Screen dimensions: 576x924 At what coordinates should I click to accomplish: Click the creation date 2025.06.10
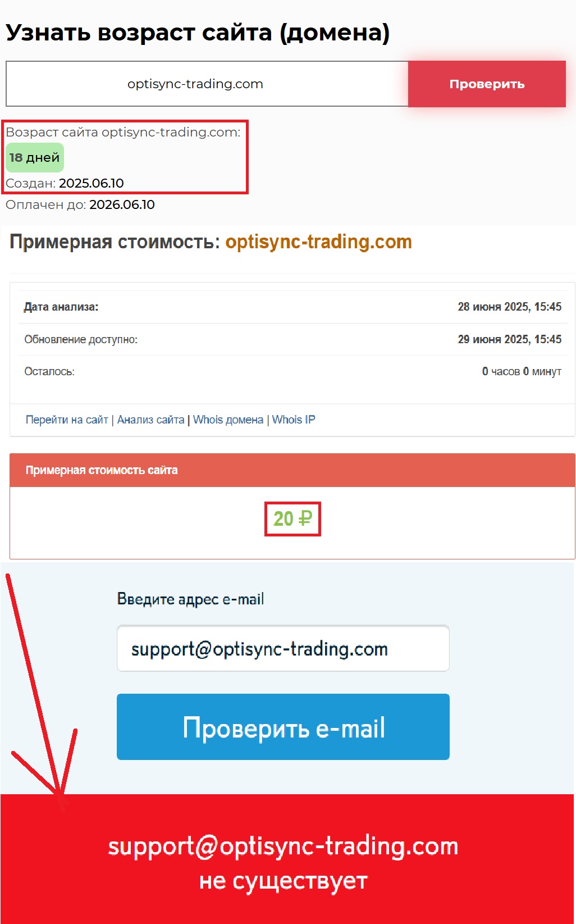point(92,183)
